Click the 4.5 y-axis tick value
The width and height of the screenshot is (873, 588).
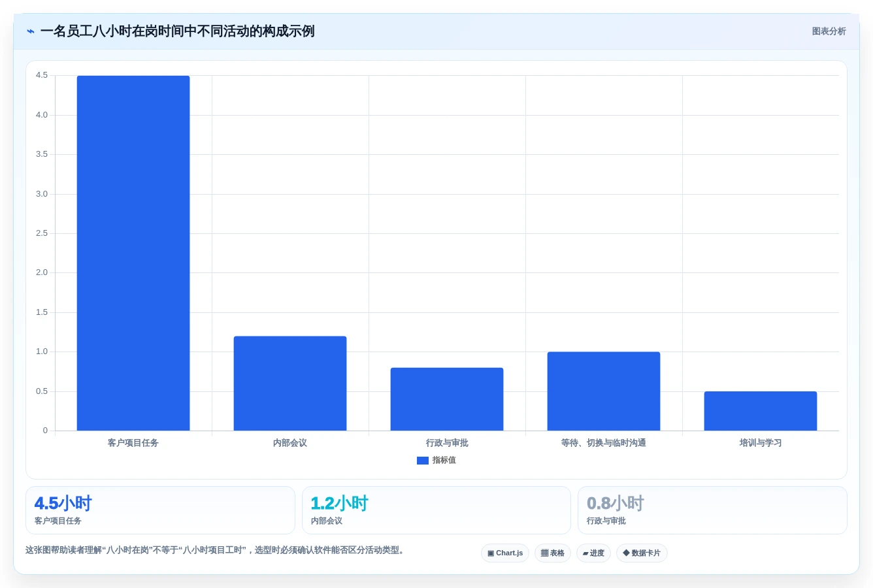click(x=42, y=75)
